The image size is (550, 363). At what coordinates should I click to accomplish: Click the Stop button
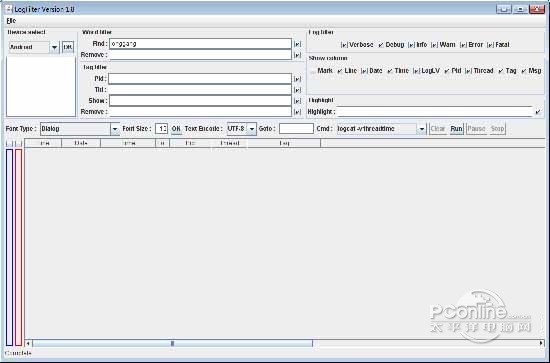point(497,129)
